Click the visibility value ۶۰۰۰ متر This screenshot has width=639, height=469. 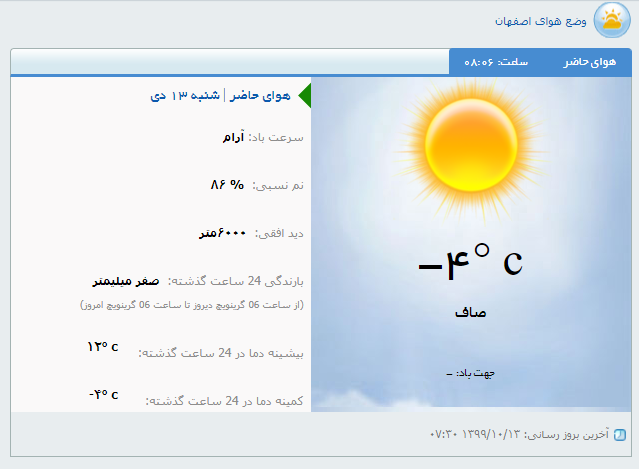click(x=223, y=233)
